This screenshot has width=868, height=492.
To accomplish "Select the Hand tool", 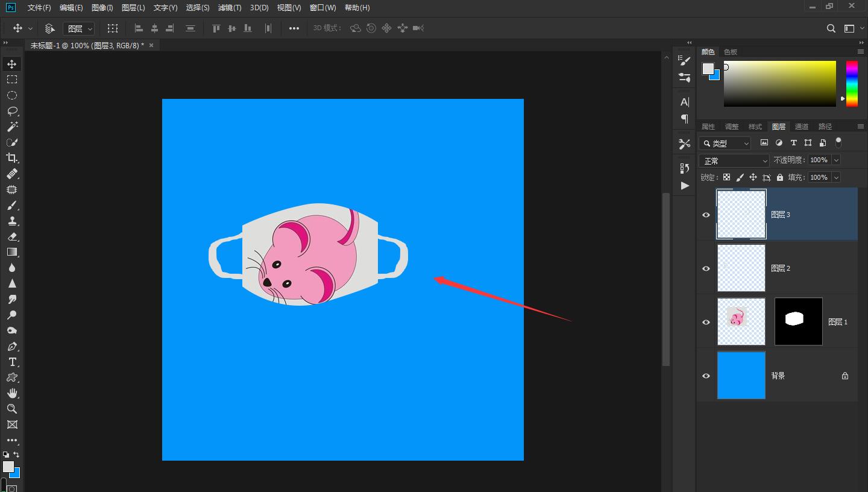I will coord(11,393).
